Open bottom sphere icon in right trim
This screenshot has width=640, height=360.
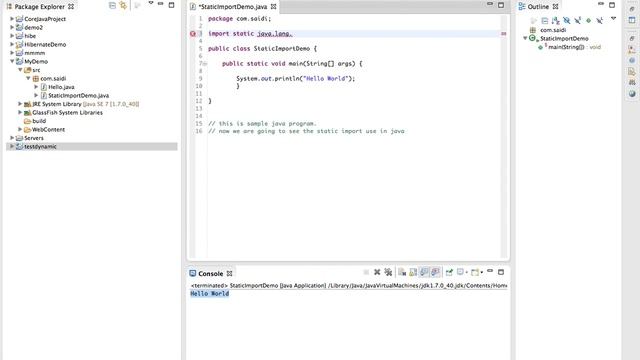coord(632,93)
